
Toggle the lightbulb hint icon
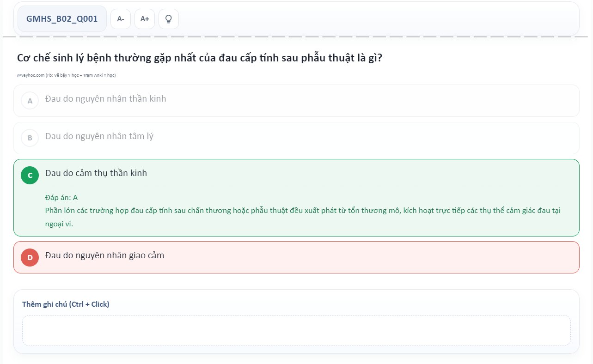[x=169, y=19]
